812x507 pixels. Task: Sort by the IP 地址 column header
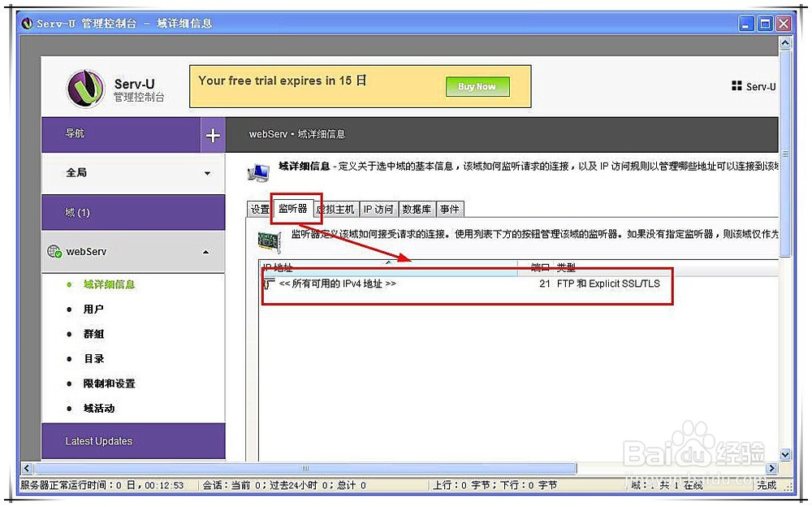388,267
